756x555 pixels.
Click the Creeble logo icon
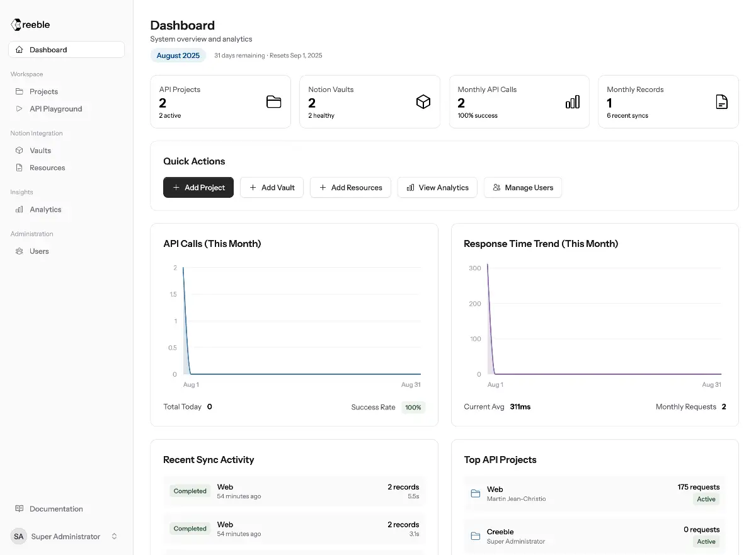(x=16, y=25)
